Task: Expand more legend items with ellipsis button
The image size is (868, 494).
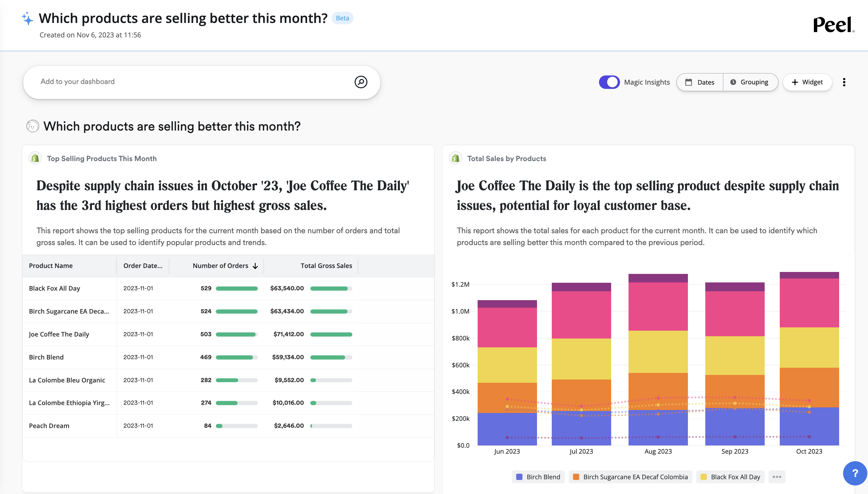Action: point(777,477)
